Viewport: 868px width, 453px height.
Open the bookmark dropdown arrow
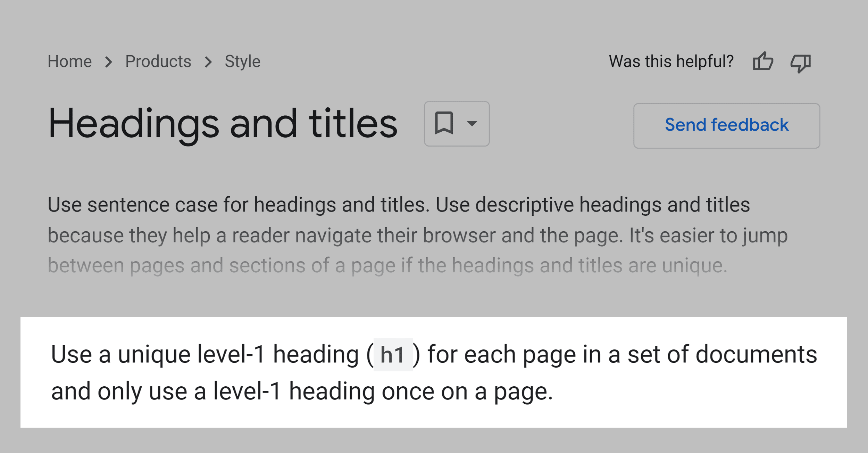tap(472, 124)
